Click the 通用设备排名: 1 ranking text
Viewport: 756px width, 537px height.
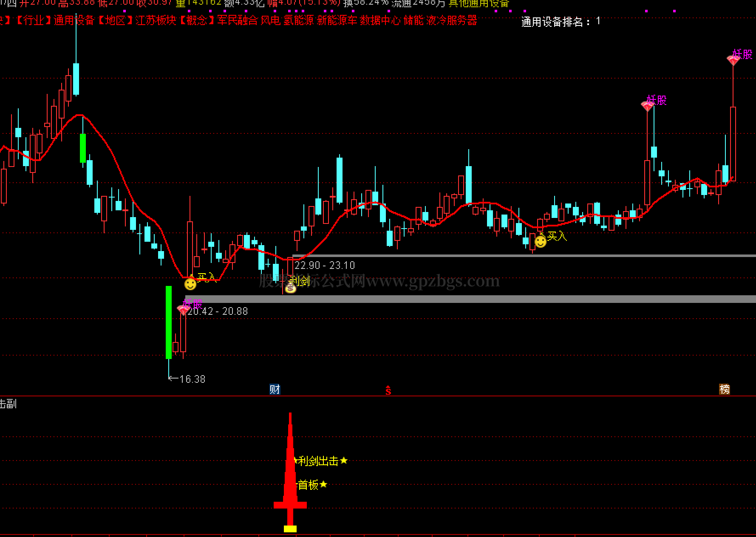point(561,22)
